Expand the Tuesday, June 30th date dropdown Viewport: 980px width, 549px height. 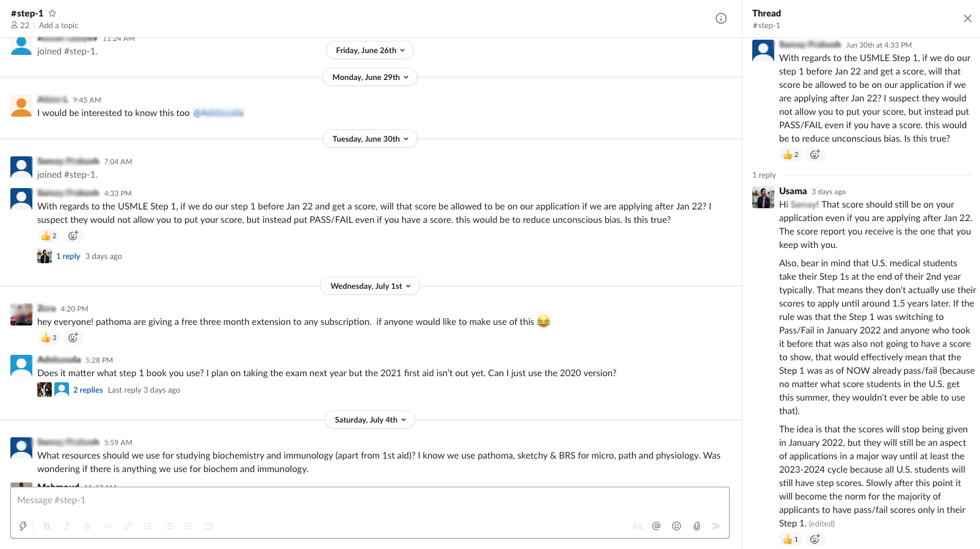(x=370, y=139)
